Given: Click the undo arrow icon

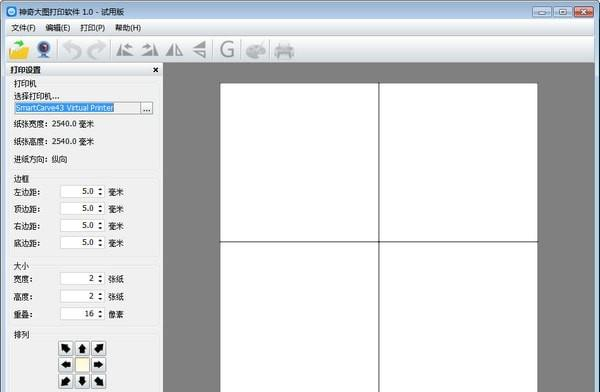Looking at the screenshot, I should pyautogui.click(x=72, y=50).
